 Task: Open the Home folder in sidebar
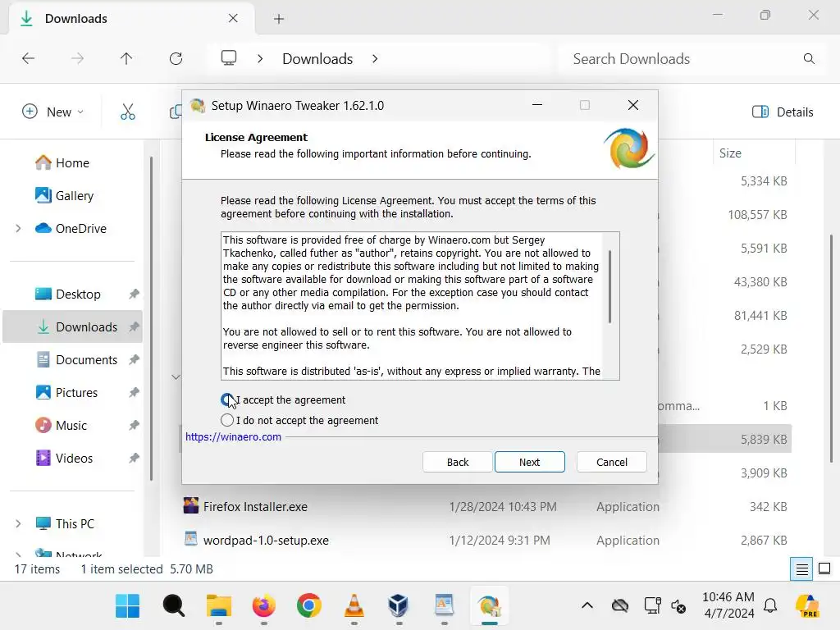click(x=72, y=163)
